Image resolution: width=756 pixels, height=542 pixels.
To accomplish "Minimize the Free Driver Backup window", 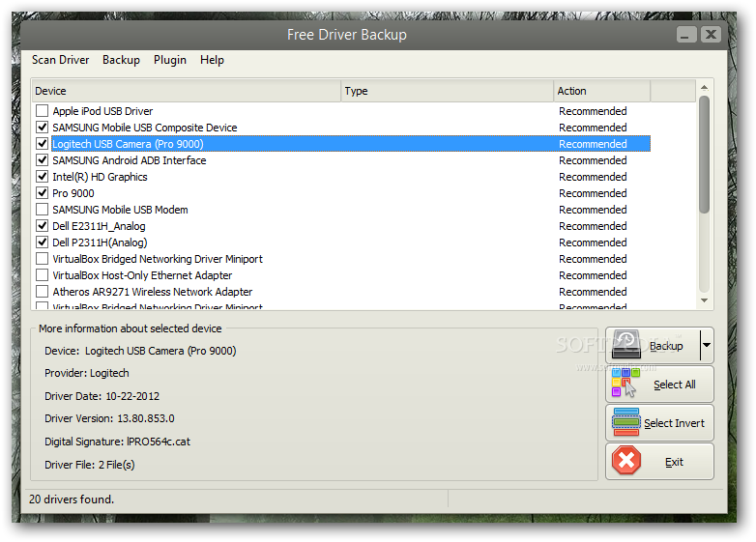I will (686, 34).
